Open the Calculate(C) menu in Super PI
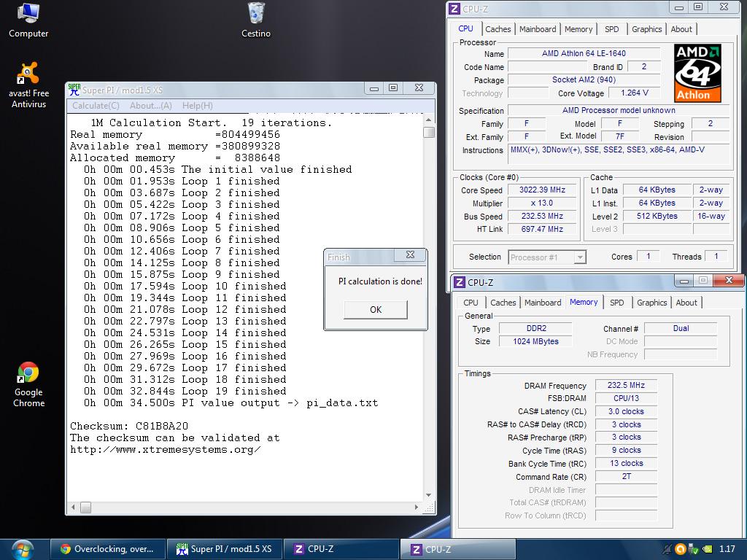Screen dimensions: 747x560 click(x=96, y=106)
